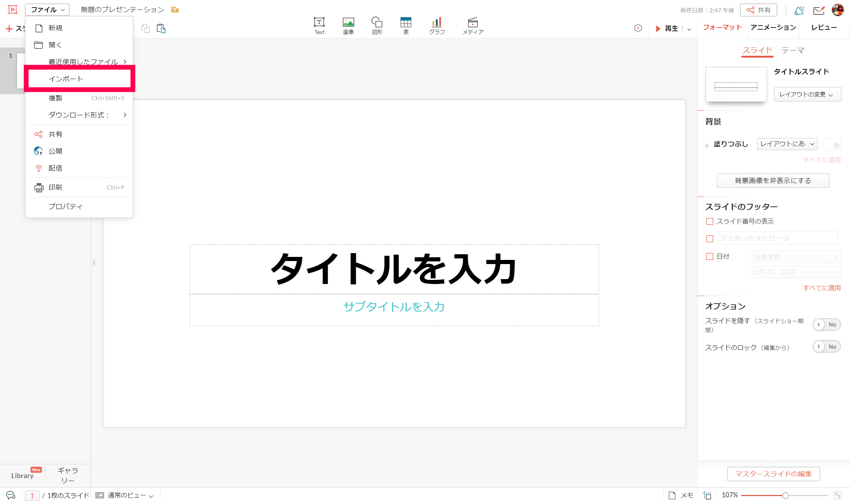Open the comments chat bubble icon
Screen dimensions: 850x504
11,495
